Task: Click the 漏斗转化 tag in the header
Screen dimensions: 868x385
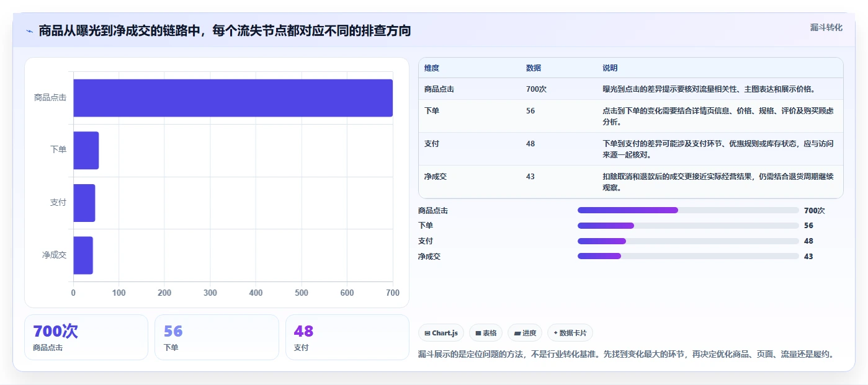Action: click(x=826, y=27)
